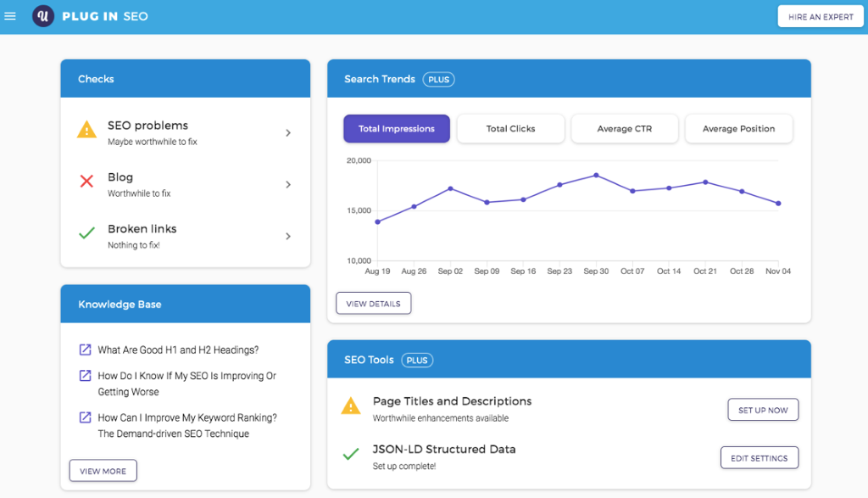Click the Sep 30 peak data point
The width and height of the screenshot is (868, 498).
coord(596,175)
